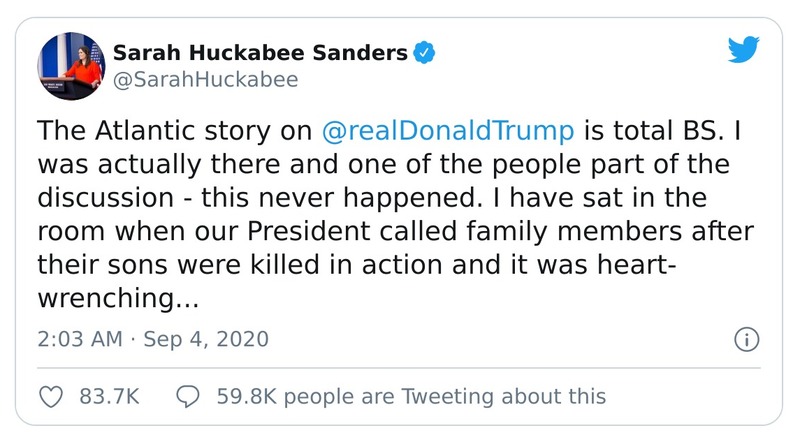Like the tweet with the heart icon
The height and width of the screenshot is (442, 800).
[50, 396]
